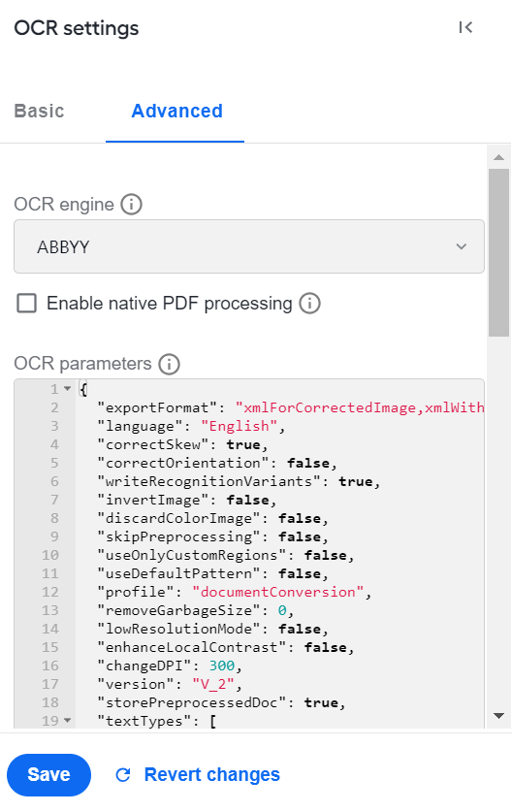Revert changes to OCR settings
512x812 pixels.
click(x=211, y=775)
